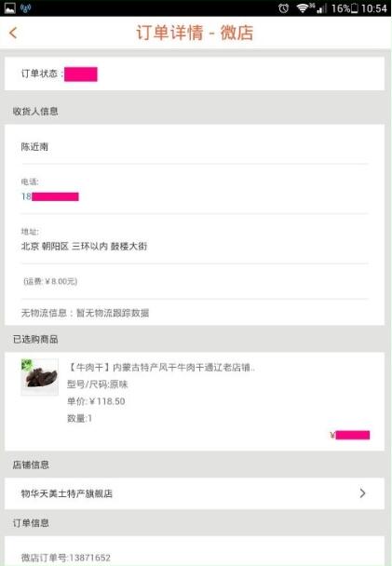Open the gallery notification icon in status bar
Screen dimensions: 392x566
click(9, 8)
